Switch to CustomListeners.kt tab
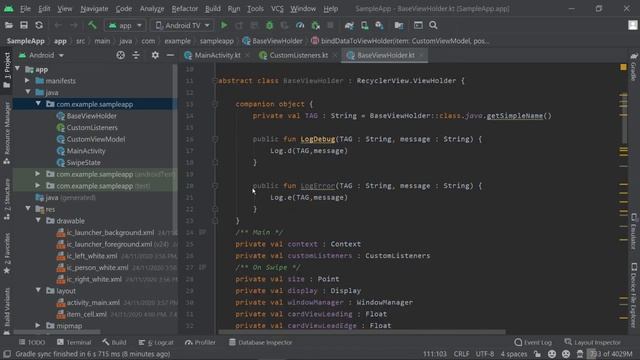Image resolution: width=640 pixels, height=360 pixels. coord(298,55)
